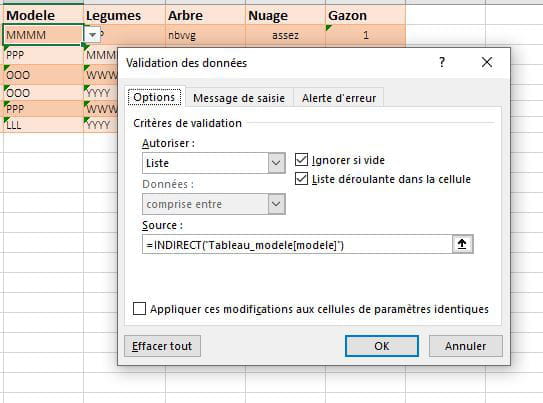This screenshot has height=403, width=543.
Task: Click the range selector arrow in Source field
Action: 462,244
